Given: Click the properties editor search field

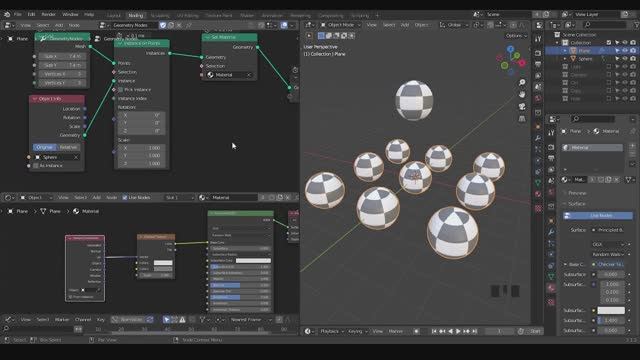Looking at the screenshot, I should 592,119.
